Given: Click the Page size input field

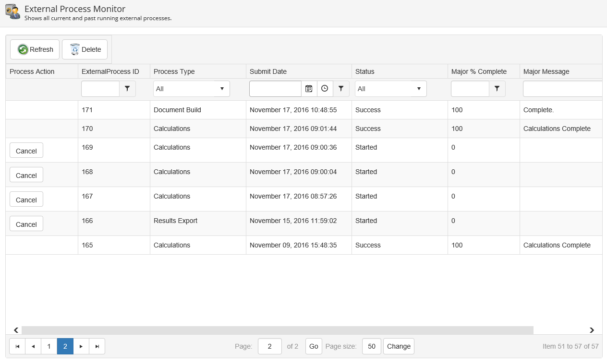Looking at the screenshot, I should 371,346.
